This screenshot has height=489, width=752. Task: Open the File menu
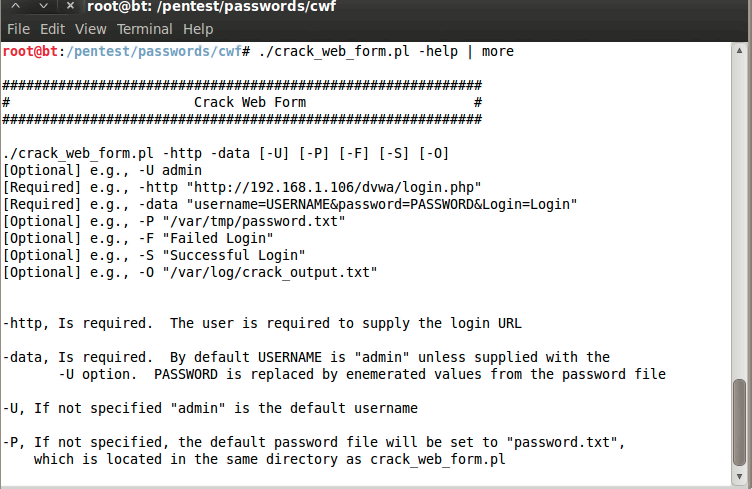[18, 29]
